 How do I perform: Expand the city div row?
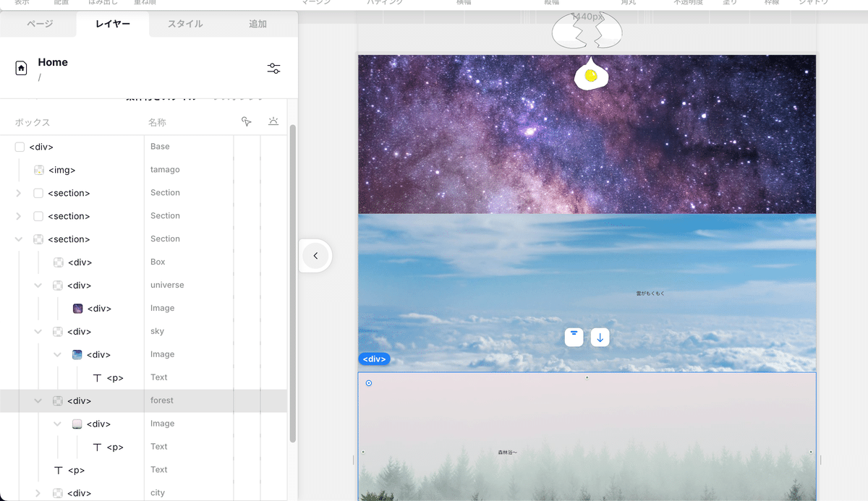(38, 493)
